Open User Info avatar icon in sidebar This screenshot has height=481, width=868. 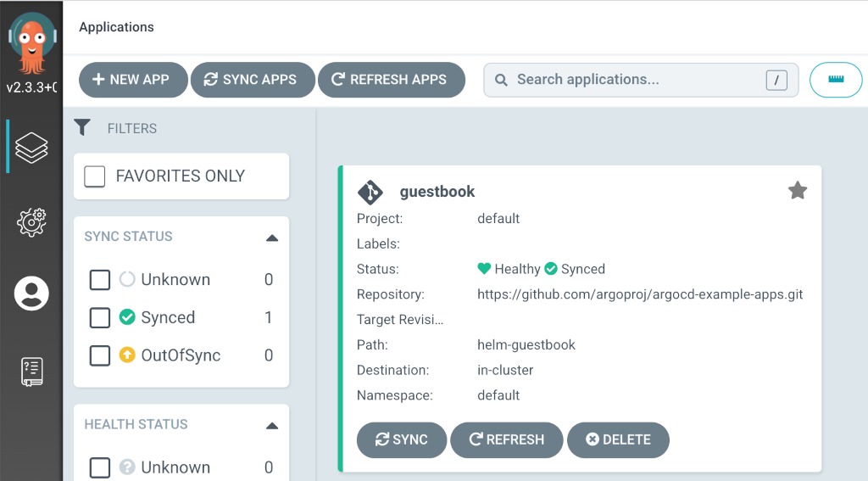[31, 294]
